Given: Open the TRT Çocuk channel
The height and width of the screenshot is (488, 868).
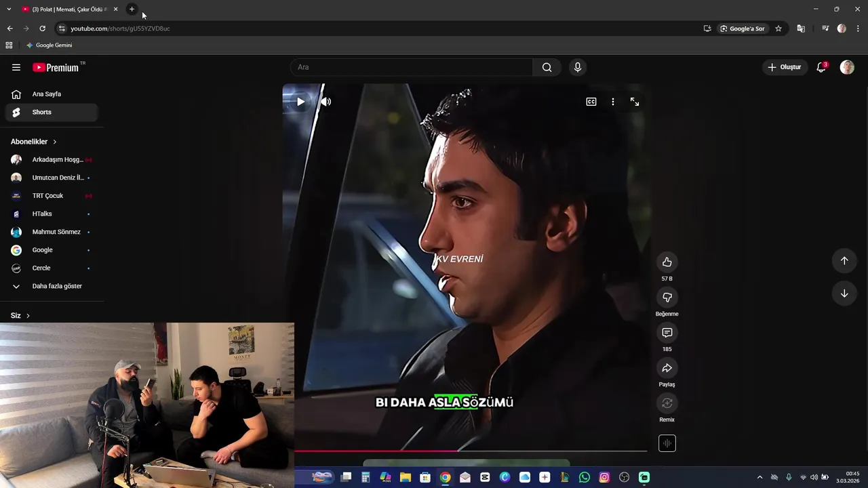Looking at the screenshot, I should [x=52, y=196].
